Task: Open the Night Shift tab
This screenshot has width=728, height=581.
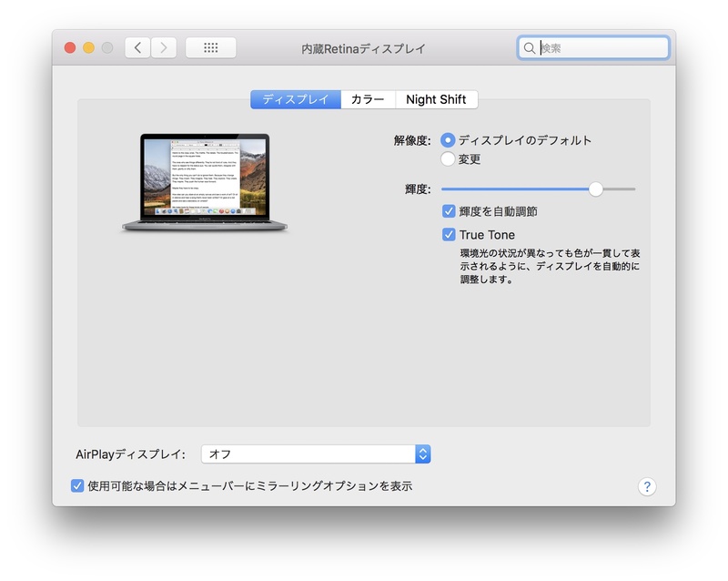Action: [x=437, y=99]
